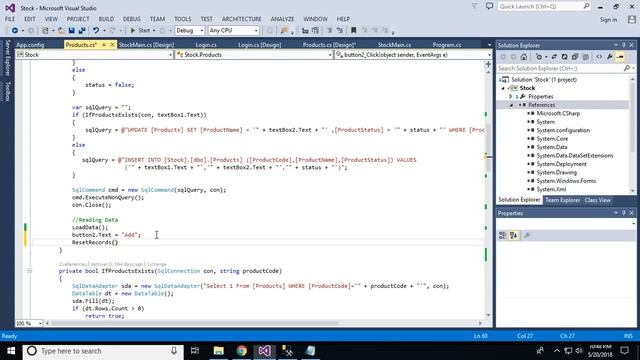
Task: Sync with Active Document in Solution Explorer
Action: pyautogui.click(x=554, y=57)
